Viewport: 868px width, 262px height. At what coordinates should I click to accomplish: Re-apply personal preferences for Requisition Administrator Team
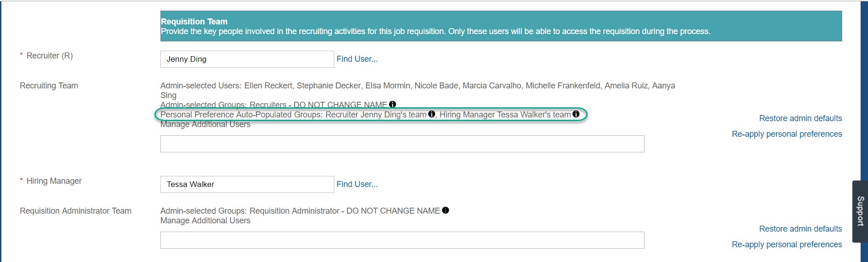[787, 245]
